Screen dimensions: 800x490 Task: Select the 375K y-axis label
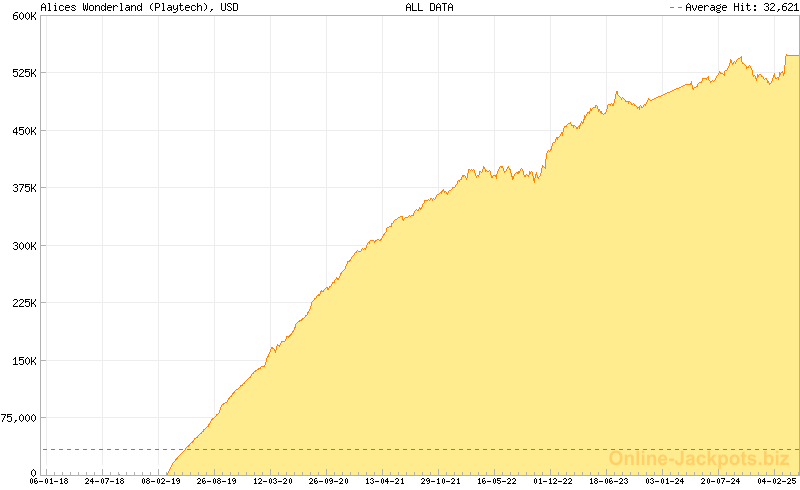[x=21, y=188]
